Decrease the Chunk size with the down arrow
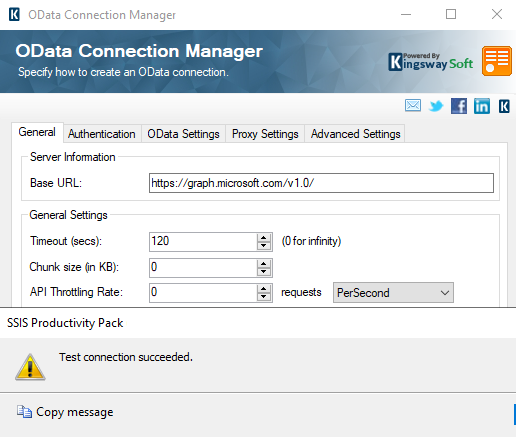 pos(264,272)
